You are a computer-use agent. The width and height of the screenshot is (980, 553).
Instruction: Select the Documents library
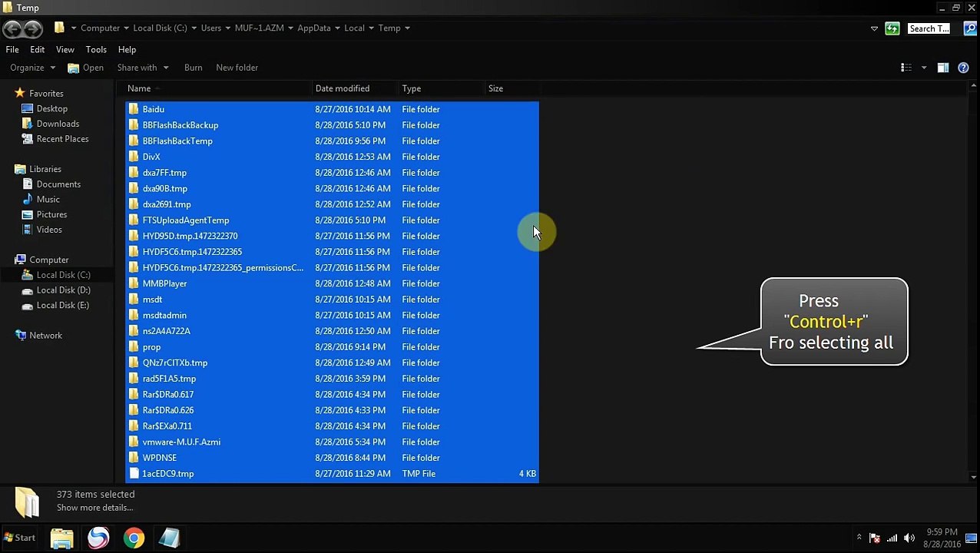[58, 184]
